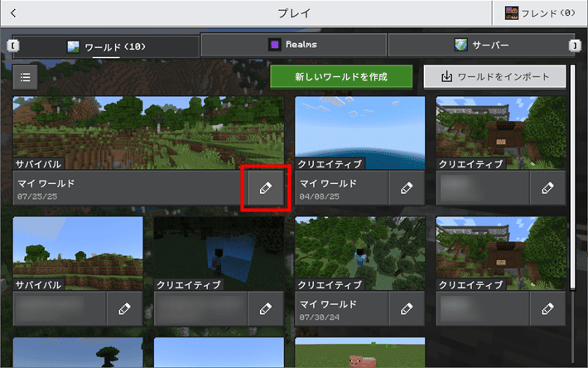
Task: Click the ワールド tab landscape icon
Action: pyautogui.click(x=73, y=47)
